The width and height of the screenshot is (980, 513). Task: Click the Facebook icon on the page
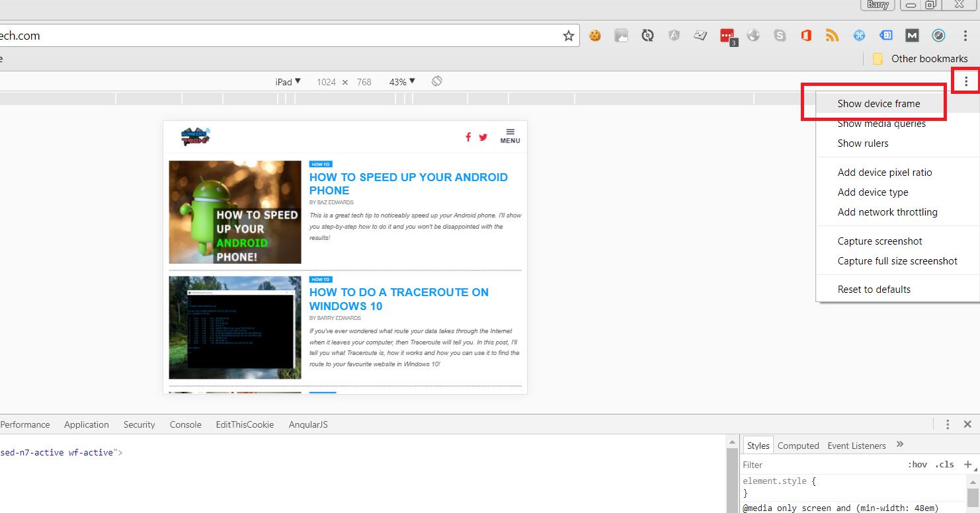pos(468,137)
